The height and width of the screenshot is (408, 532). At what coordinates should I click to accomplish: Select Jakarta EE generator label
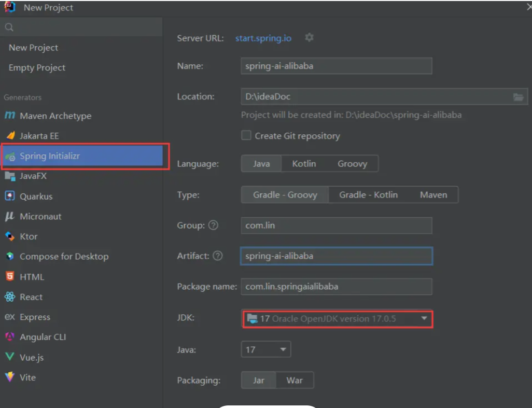[x=39, y=136]
